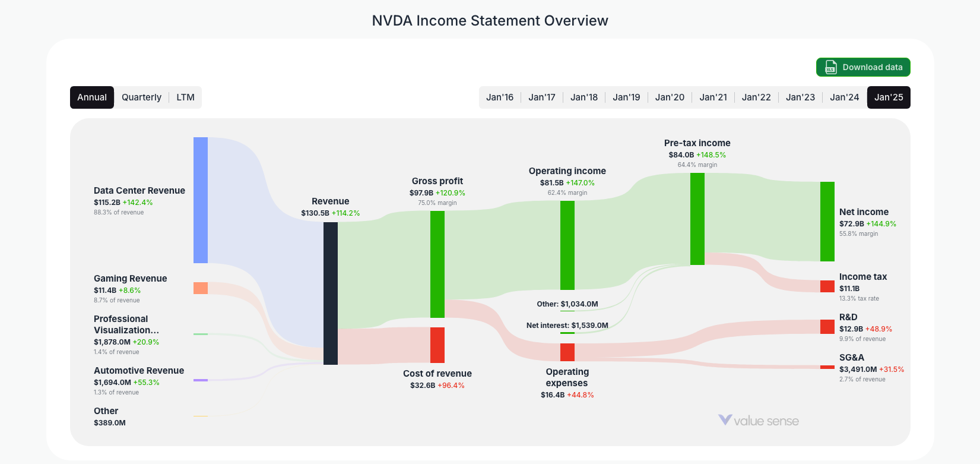This screenshot has height=464, width=980.
Task: Select fiscal year Jan'25
Action: click(x=889, y=97)
